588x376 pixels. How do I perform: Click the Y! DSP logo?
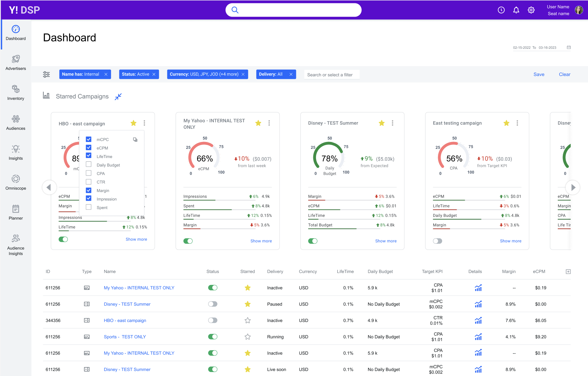click(x=24, y=10)
